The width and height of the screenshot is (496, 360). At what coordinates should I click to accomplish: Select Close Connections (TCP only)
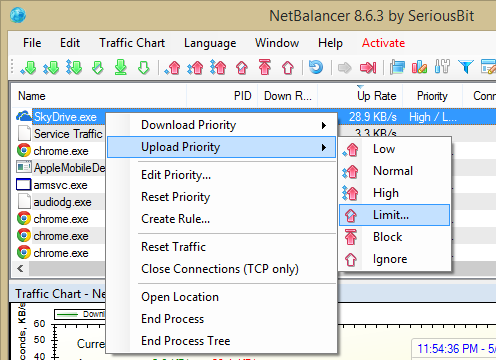(x=220, y=269)
